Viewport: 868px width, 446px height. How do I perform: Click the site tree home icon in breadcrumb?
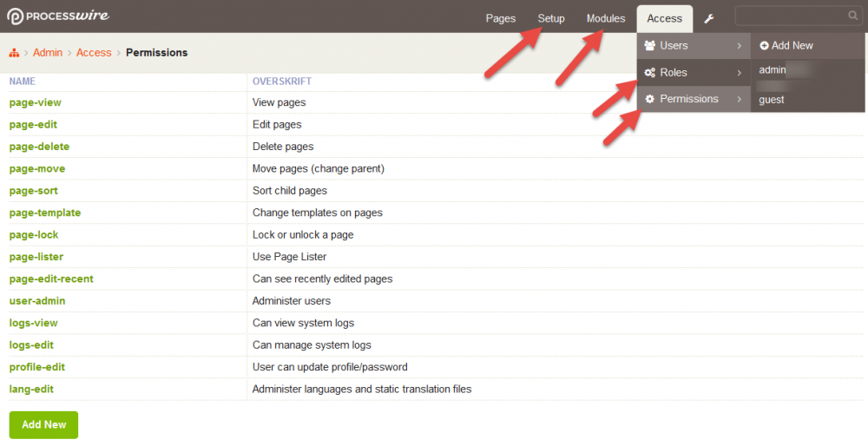14,53
